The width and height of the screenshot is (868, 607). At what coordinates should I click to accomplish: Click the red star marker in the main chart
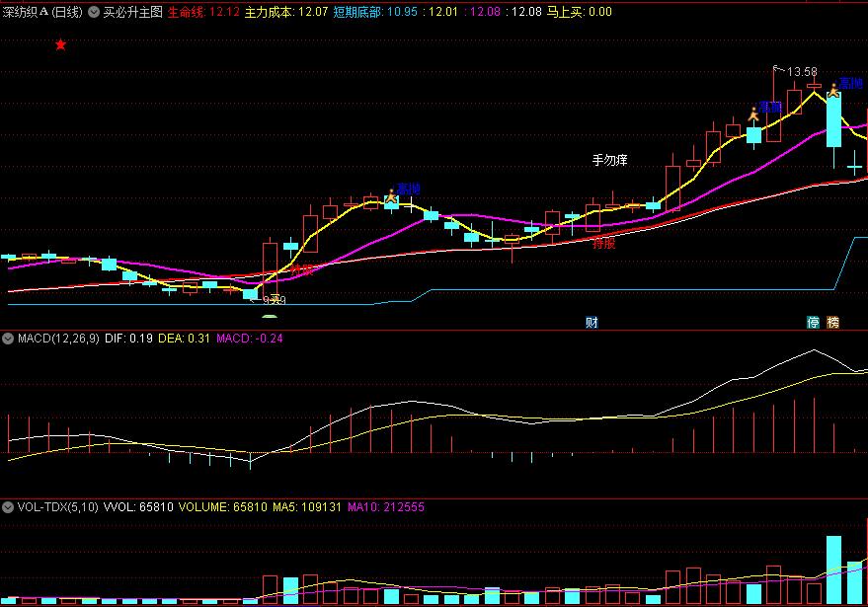click(x=61, y=44)
